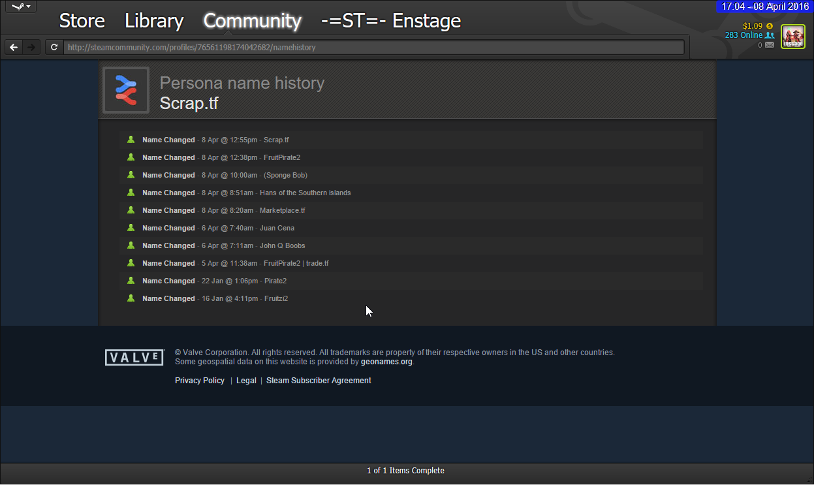Click the Scrap.tf profile avatar image
Image resolution: width=814 pixels, height=504 pixels.
click(x=126, y=90)
